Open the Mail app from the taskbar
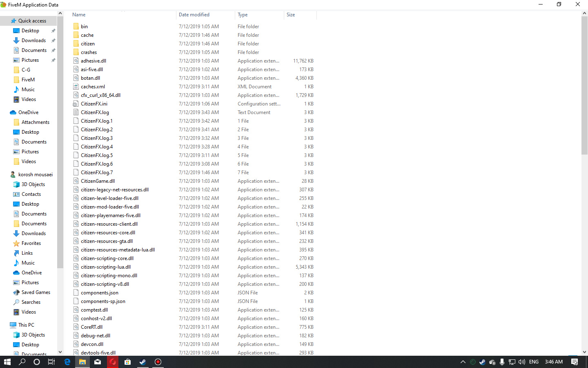This screenshot has width=588, height=368. [x=97, y=362]
